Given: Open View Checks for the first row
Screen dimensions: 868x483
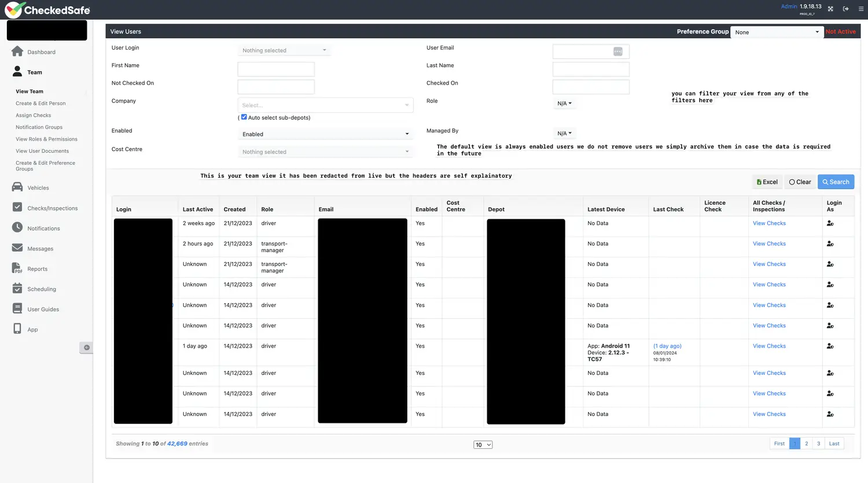Looking at the screenshot, I should click(769, 223).
